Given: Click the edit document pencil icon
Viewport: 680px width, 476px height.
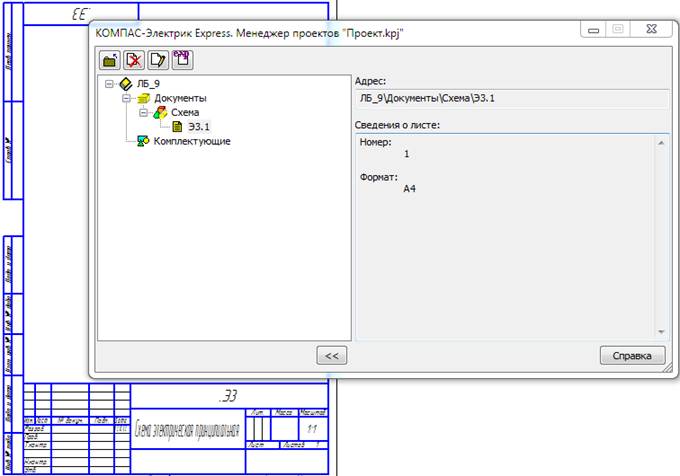Looking at the screenshot, I should coord(158,60).
